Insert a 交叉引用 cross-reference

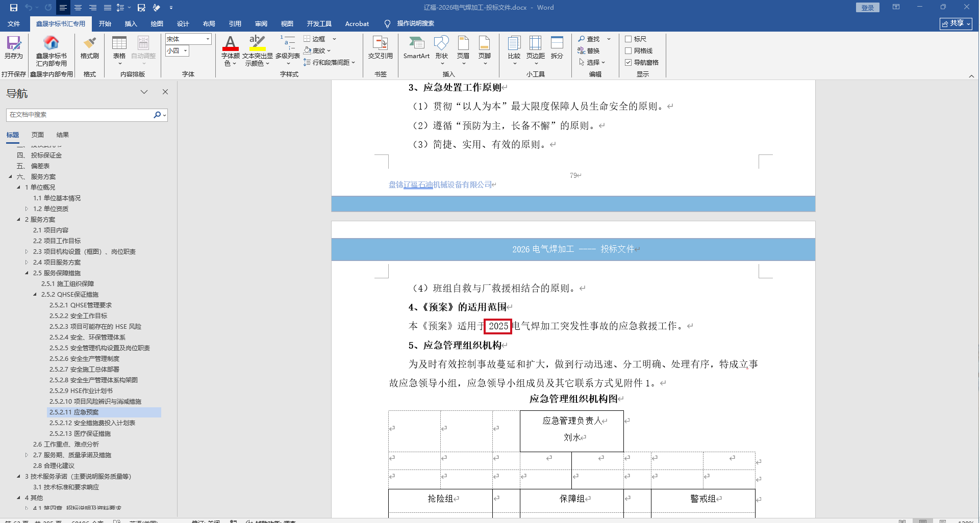tap(381, 47)
